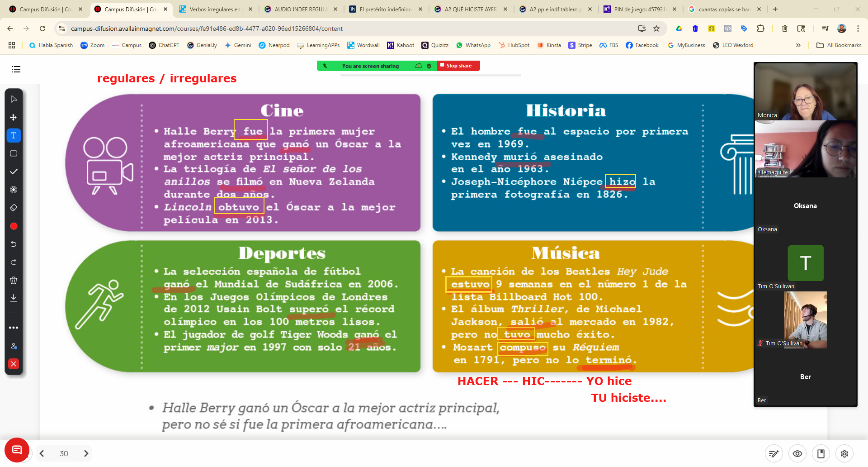Viewport: 868px width, 467px height.
Task: Open Kahoot bookmark
Action: (401, 45)
